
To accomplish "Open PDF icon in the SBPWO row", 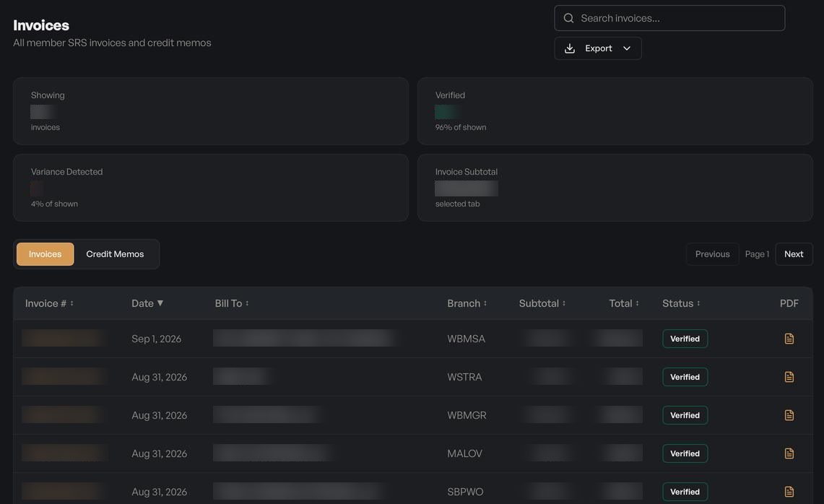I will pyautogui.click(x=789, y=492).
